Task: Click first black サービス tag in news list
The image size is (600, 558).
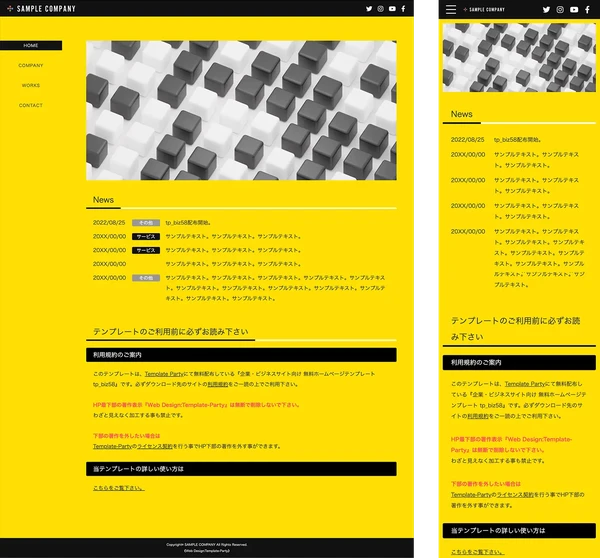Action: [146, 237]
